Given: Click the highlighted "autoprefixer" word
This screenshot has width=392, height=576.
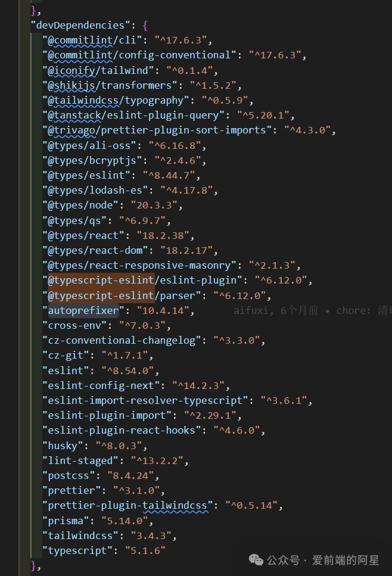Looking at the screenshot, I should (x=83, y=311).
